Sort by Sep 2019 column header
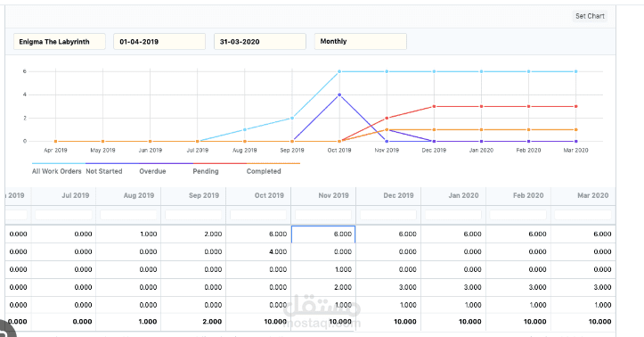The image size is (644, 337). click(x=193, y=195)
